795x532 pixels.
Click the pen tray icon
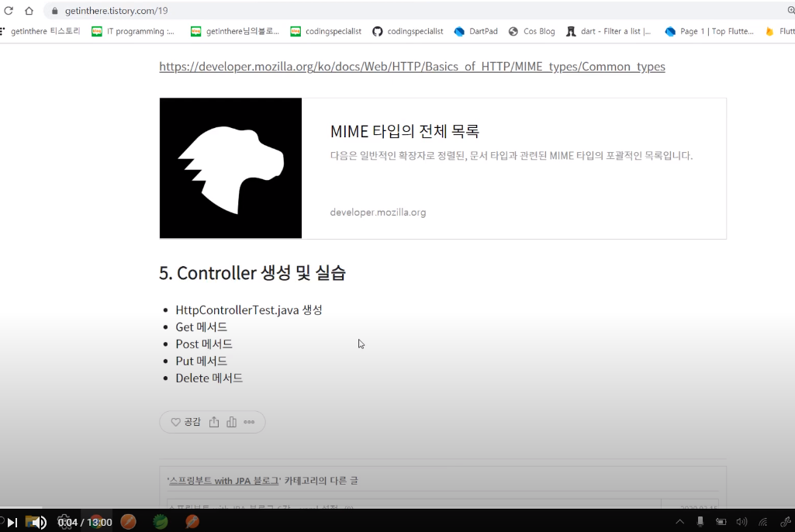coord(786,522)
